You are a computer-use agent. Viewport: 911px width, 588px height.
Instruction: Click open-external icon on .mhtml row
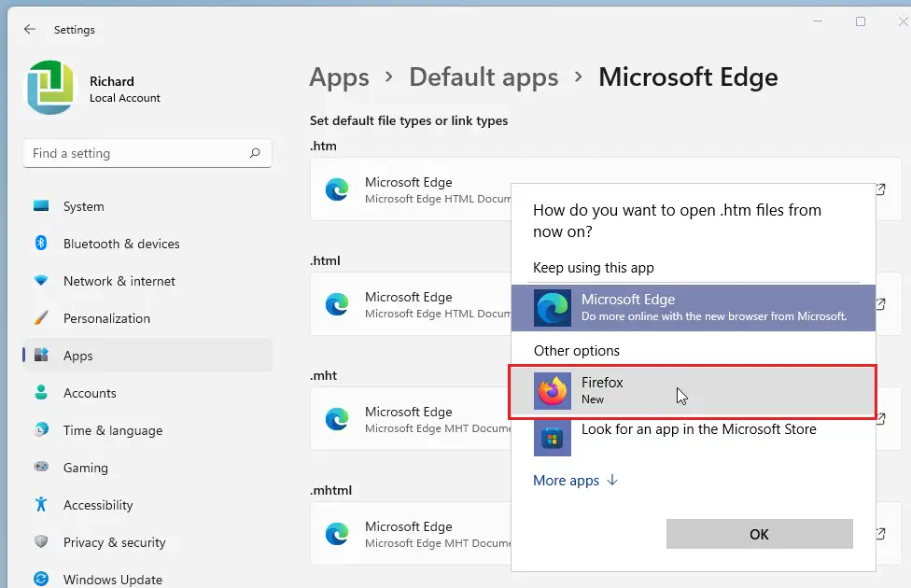click(881, 533)
